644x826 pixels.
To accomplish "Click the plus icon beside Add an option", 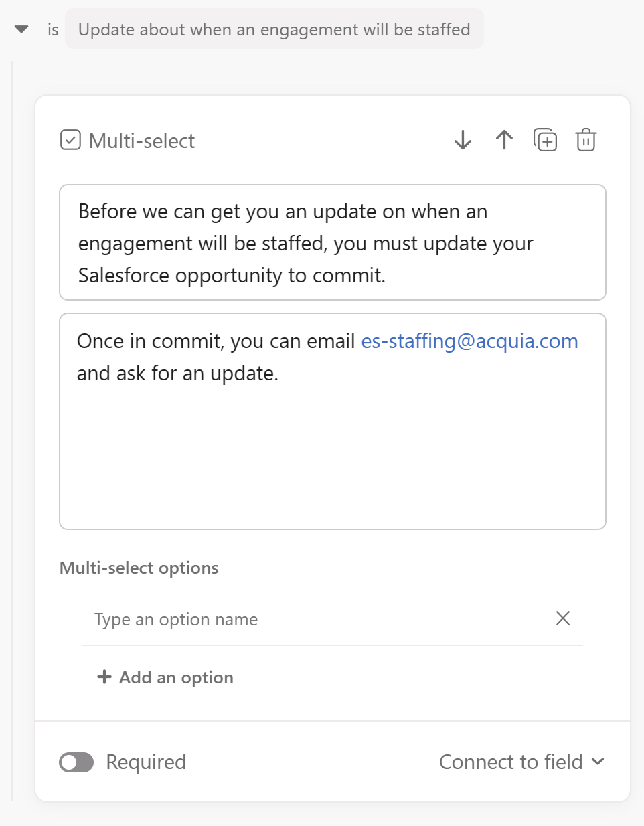I will coord(104,677).
